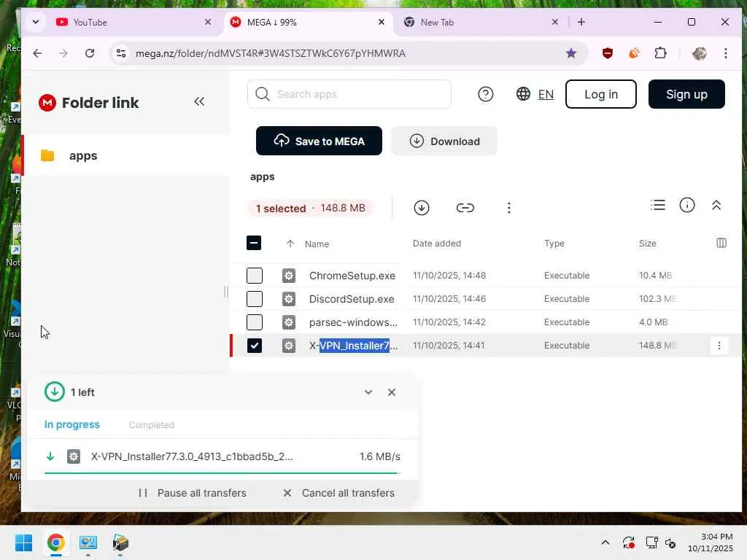Show hidden system tray icons
This screenshot has width=747, height=560.
click(x=605, y=542)
